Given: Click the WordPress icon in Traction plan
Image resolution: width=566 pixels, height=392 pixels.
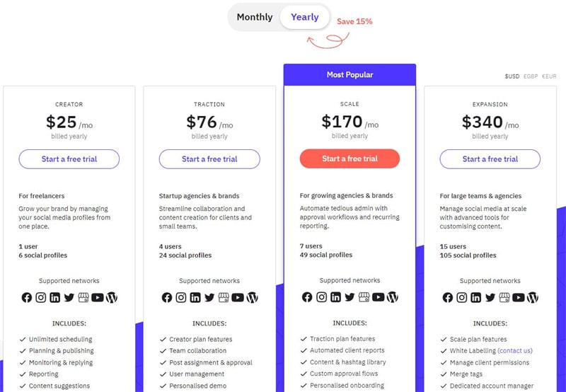Looking at the screenshot, I should [252, 297].
